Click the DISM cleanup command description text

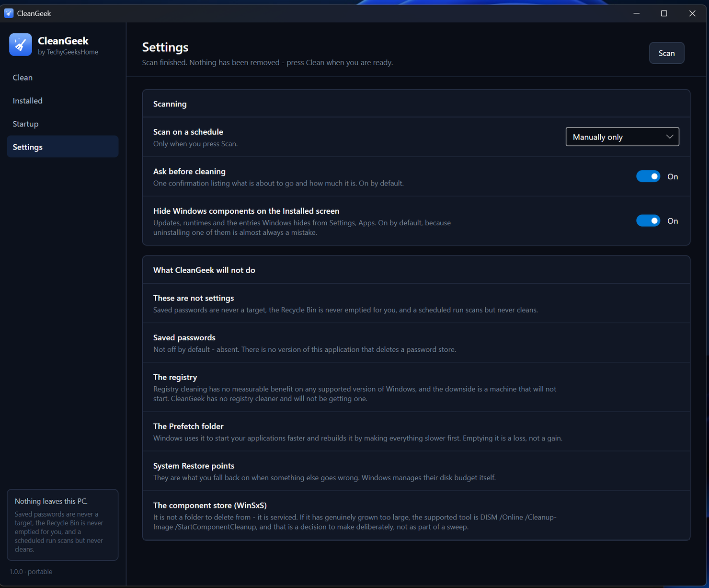click(x=355, y=522)
